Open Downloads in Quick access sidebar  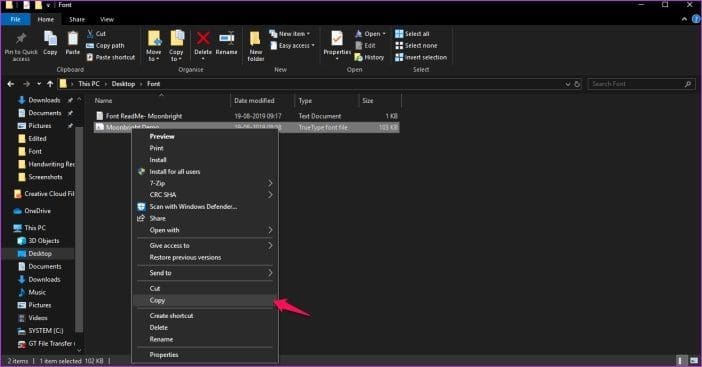[44, 100]
